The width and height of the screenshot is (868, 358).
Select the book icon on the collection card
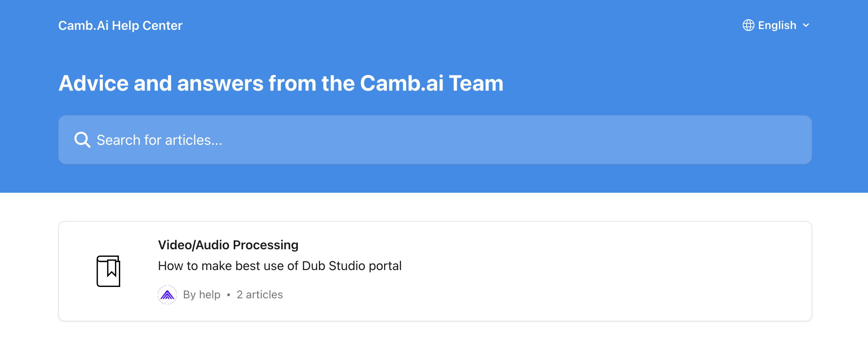coord(109,271)
